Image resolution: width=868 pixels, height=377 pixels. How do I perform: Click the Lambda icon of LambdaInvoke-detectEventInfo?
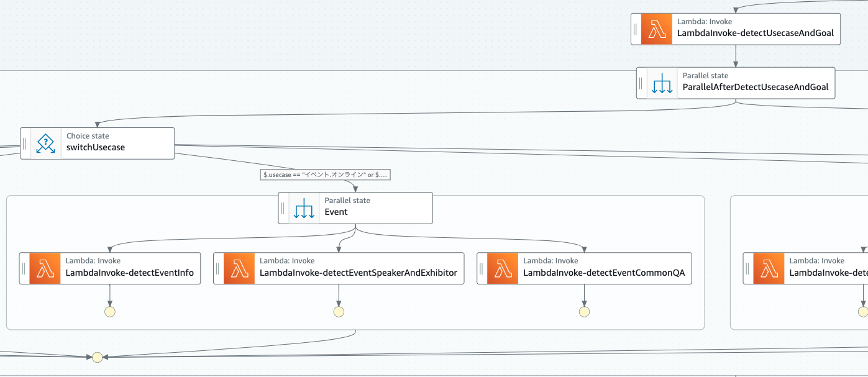pos(45,268)
